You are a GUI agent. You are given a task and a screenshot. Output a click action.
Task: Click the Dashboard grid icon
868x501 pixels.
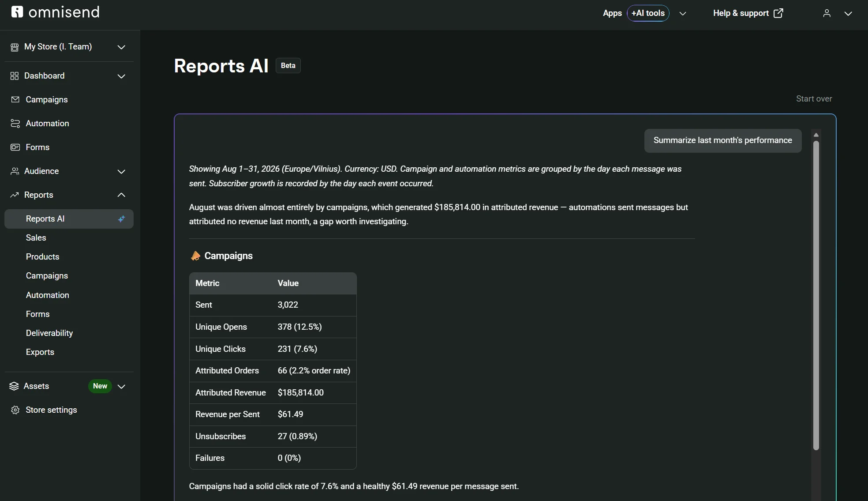15,76
